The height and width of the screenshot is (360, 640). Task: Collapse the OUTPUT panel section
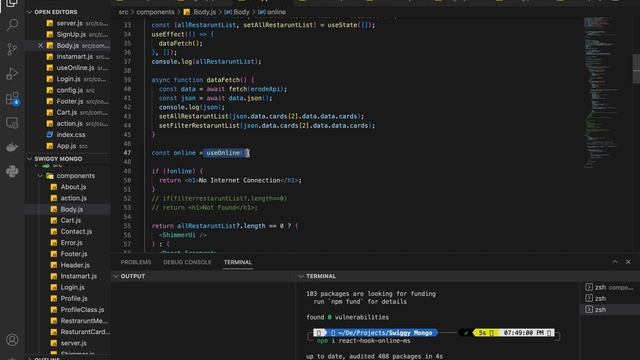click(116, 276)
